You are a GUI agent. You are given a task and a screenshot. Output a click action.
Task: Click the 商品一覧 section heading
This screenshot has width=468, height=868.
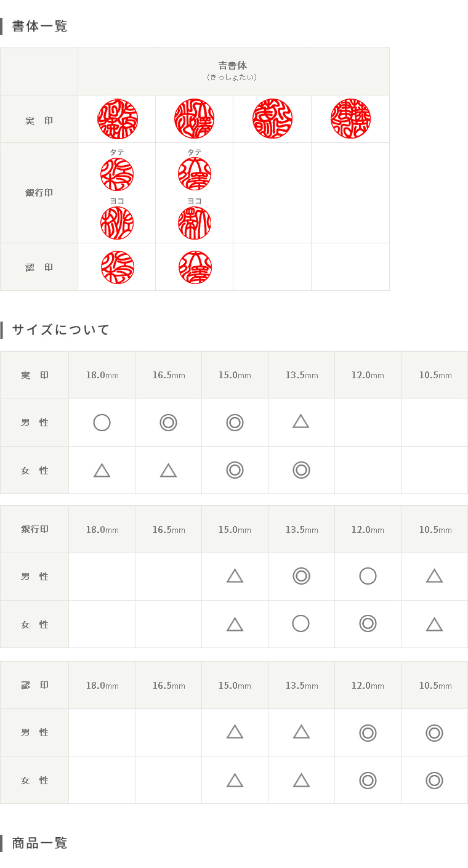tap(39, 843)
